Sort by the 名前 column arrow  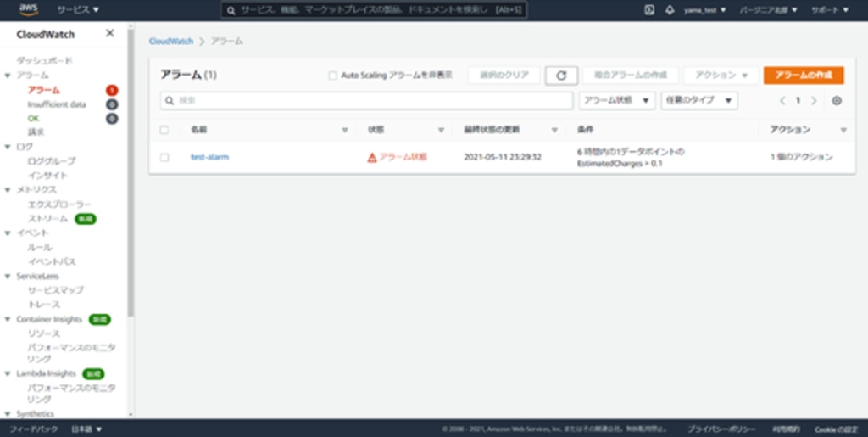(x=345, y=130)
